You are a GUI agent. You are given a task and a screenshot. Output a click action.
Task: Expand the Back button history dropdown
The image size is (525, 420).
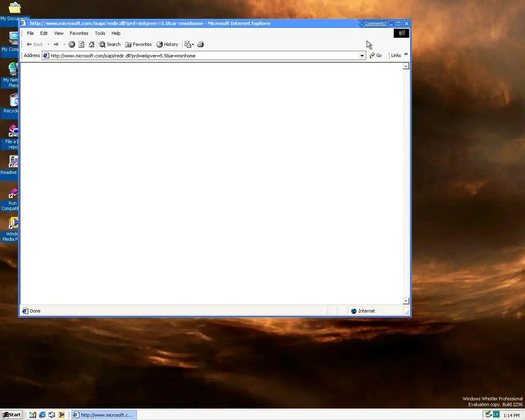tap(48, 44)
